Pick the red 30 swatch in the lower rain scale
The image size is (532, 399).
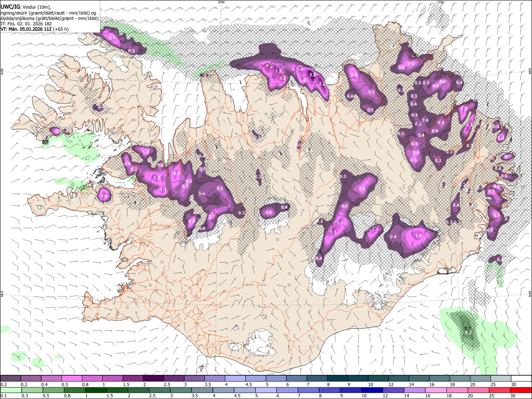click(x=521, y=390)
